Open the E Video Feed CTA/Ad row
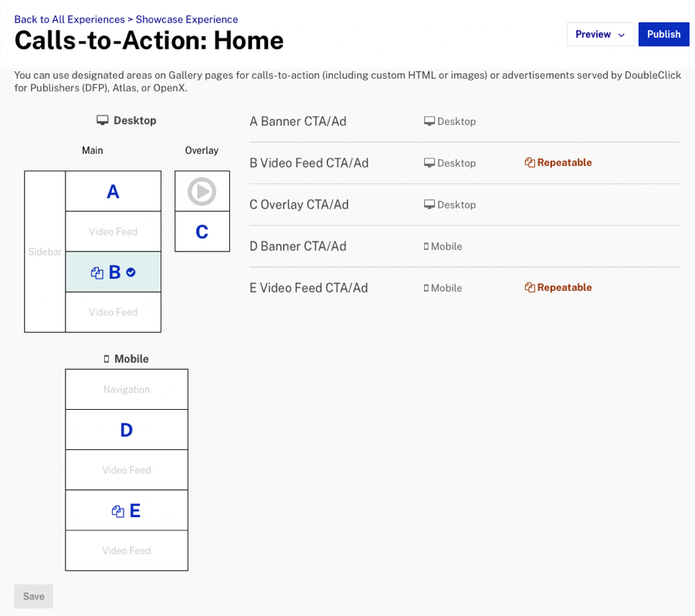 coord(464,288)
